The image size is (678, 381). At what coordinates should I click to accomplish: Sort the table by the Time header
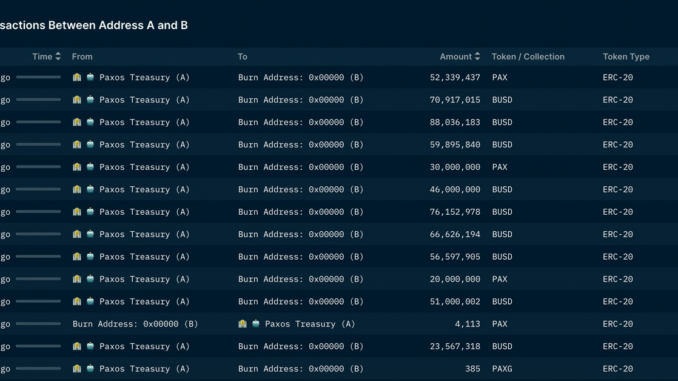42,57
